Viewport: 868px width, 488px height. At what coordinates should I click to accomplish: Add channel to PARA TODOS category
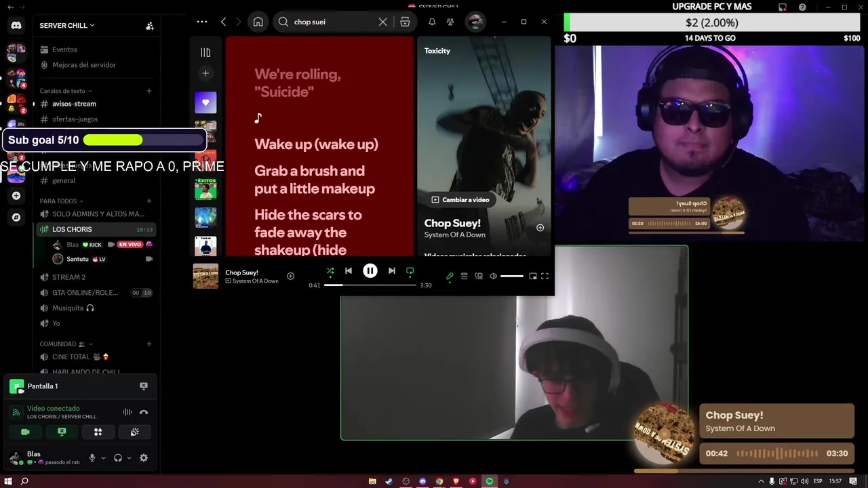pos(149,201)
